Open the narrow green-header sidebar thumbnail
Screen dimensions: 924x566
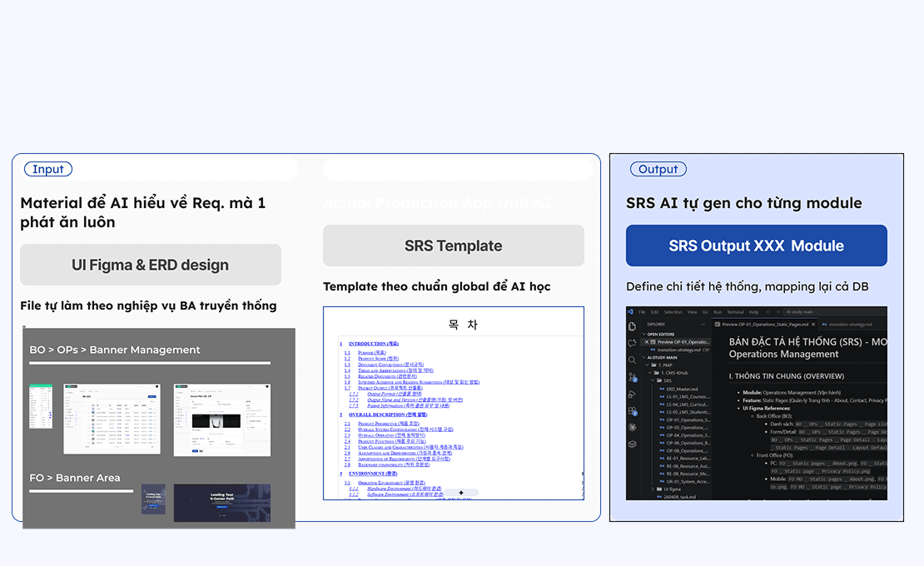41,406
